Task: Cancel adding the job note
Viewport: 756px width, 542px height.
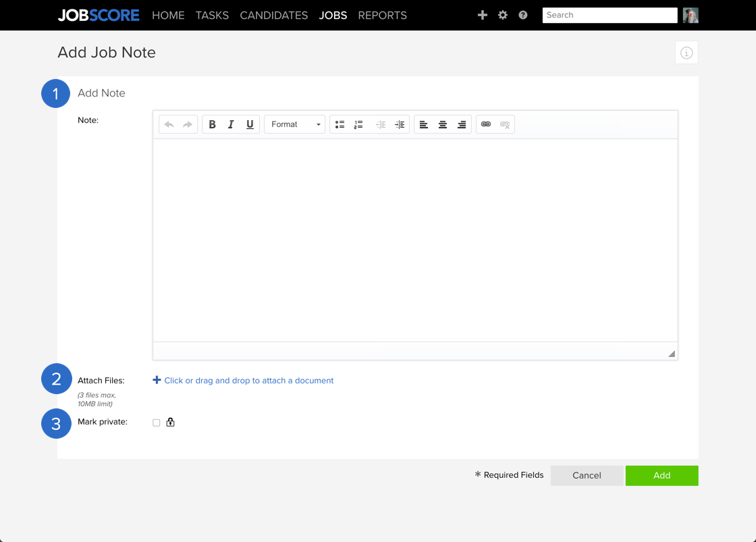Action: (x=587, y=475)
